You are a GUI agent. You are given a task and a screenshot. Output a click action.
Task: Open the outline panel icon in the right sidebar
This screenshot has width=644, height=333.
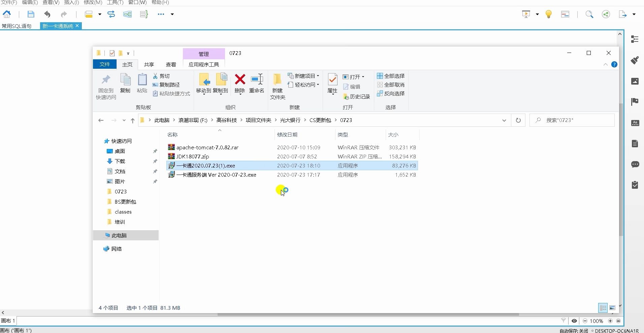[635, 39]
